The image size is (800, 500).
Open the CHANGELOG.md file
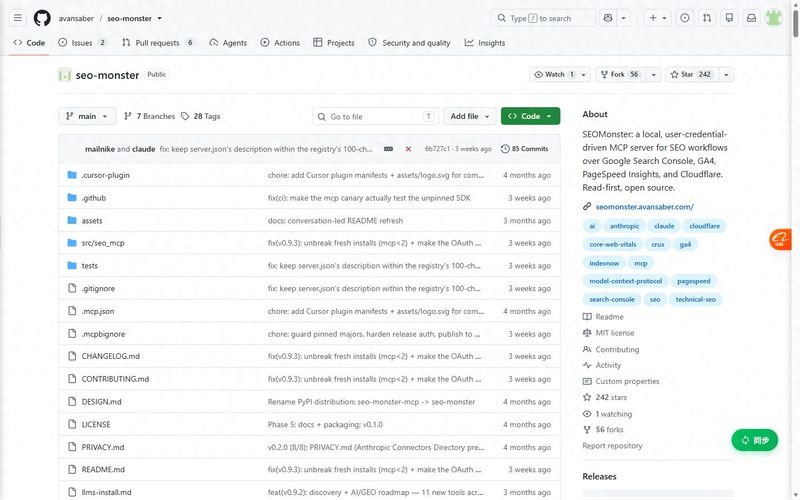coord(111,356)
